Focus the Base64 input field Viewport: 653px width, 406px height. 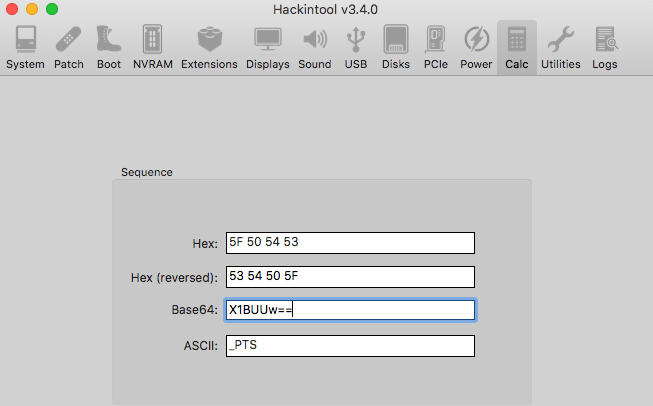[x=350, y=310]
